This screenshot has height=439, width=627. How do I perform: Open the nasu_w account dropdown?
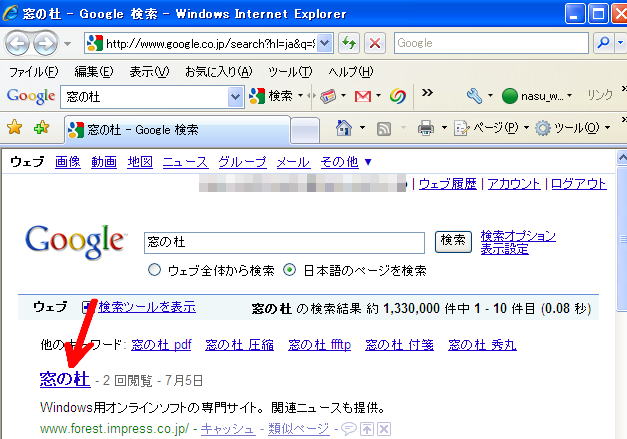tap(537, 96)
